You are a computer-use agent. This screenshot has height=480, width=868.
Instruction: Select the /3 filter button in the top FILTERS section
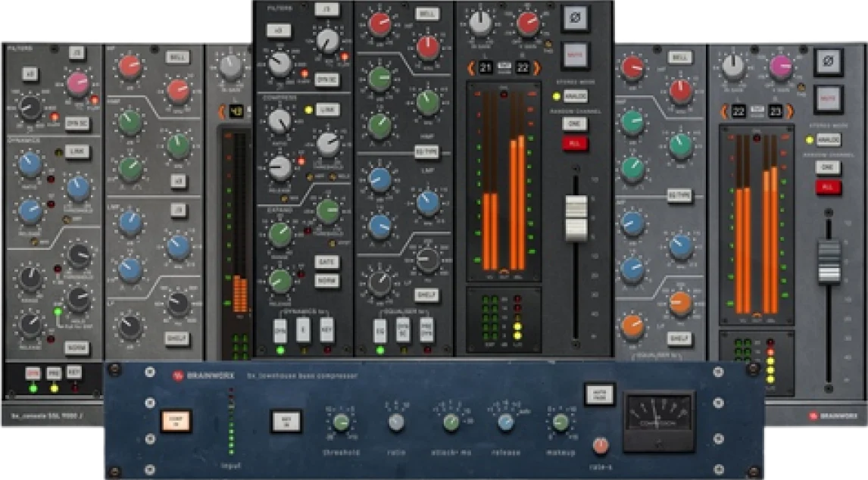coord(327,10)
